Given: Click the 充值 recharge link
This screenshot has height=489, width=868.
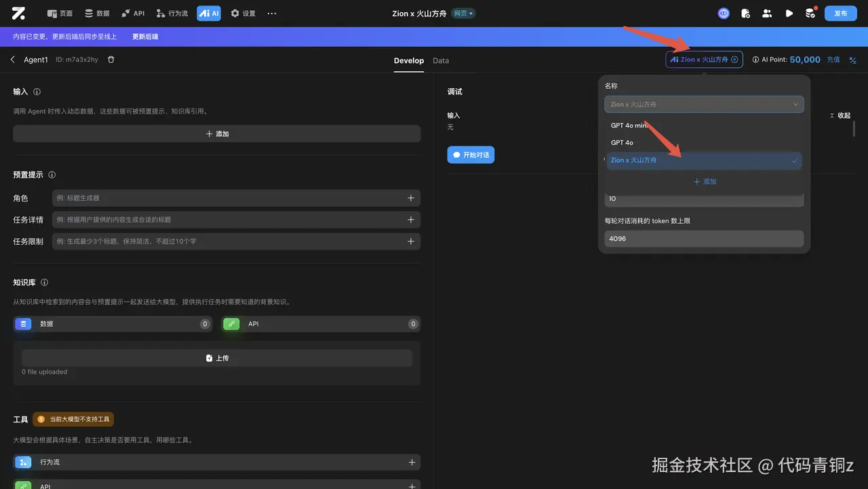Looking at the screenshot, I should pos(833,60).
